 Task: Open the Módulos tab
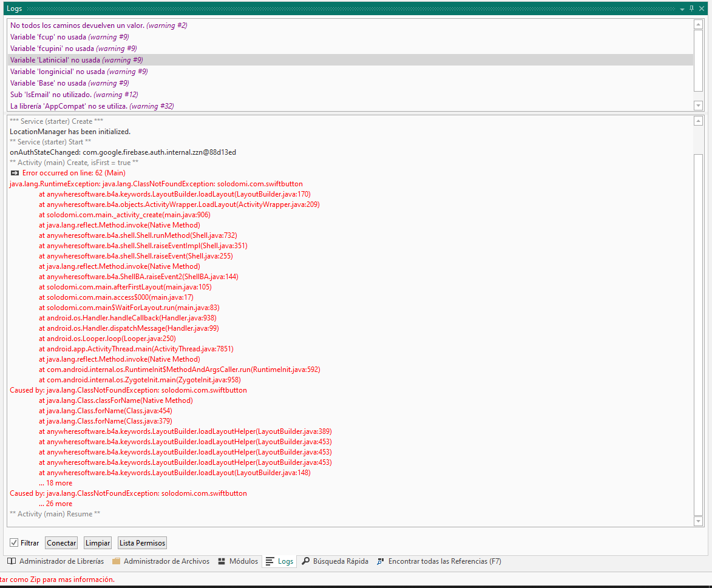pyautogui.click(x=238, y=561)
